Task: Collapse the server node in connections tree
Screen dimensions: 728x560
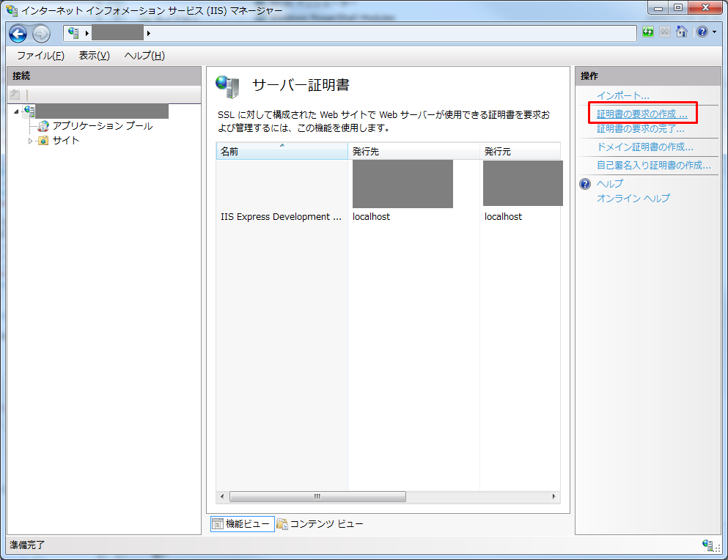Action: point(16,111)
